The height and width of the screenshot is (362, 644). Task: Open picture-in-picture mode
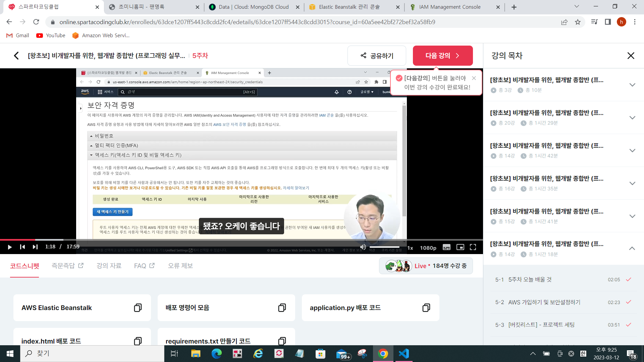[x=460, y=247]
